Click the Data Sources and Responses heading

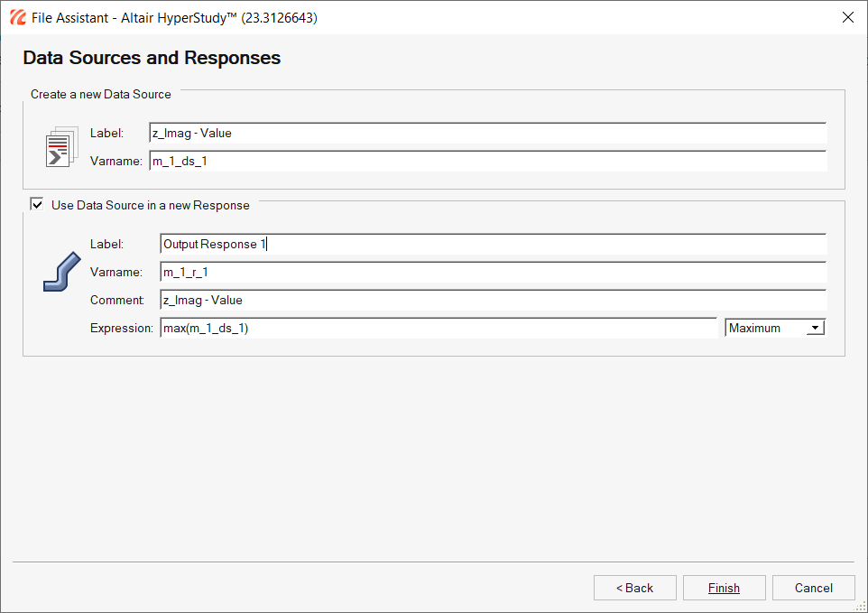pyautogui.click(x=152, y=58)
